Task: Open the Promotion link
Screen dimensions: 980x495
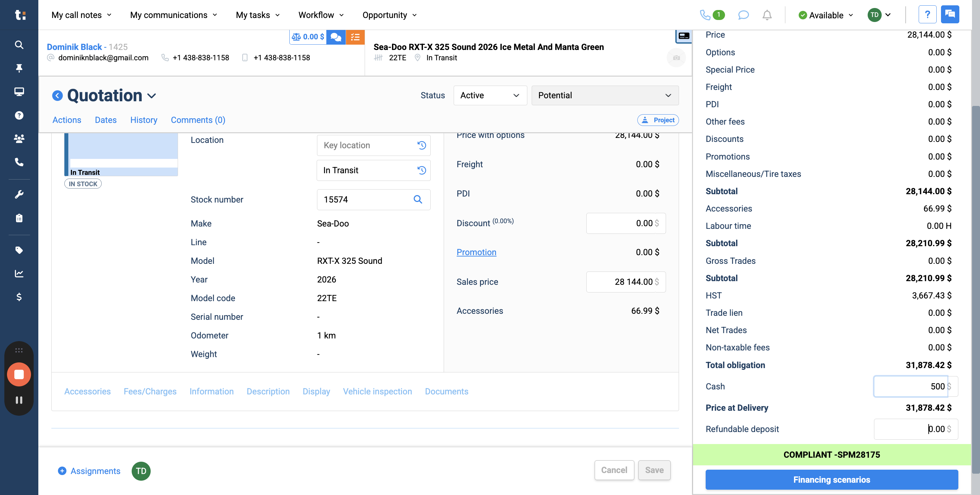Action: [x=476, y=252]
